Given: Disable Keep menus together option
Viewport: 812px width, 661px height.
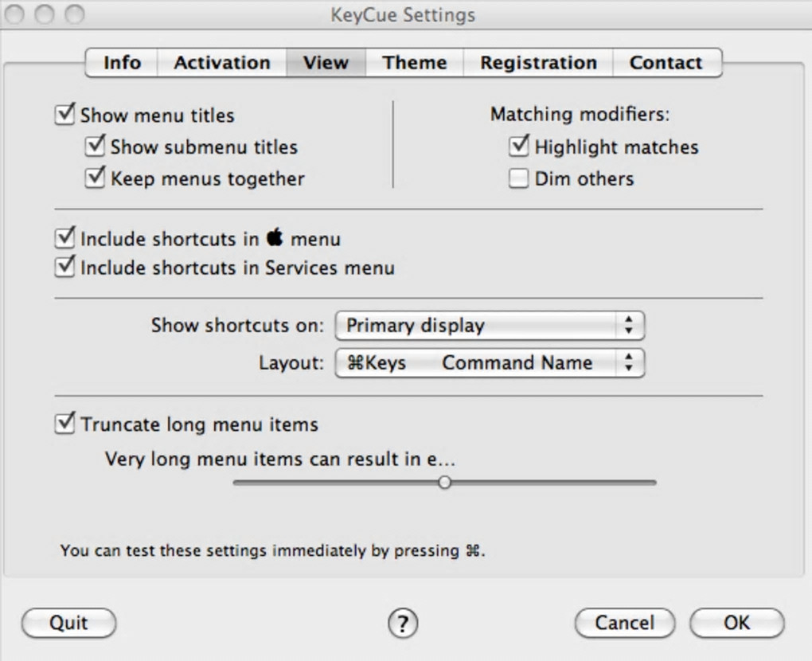Looking at the screenshot, I should [x=96, y=178].
